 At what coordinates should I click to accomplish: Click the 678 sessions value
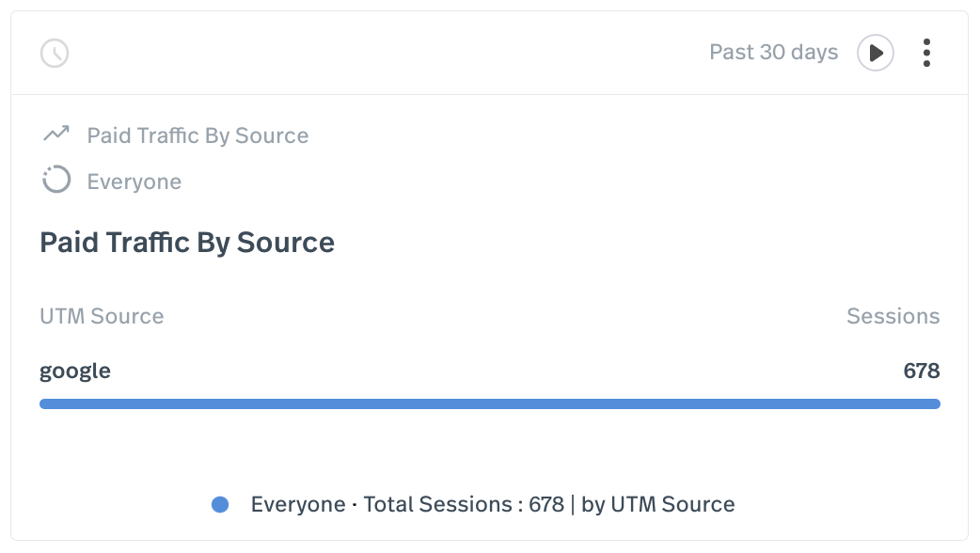[921, 371]
